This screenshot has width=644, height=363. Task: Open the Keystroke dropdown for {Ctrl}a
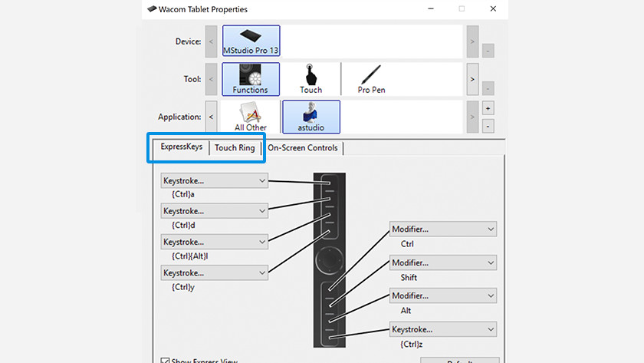[214, 180]
